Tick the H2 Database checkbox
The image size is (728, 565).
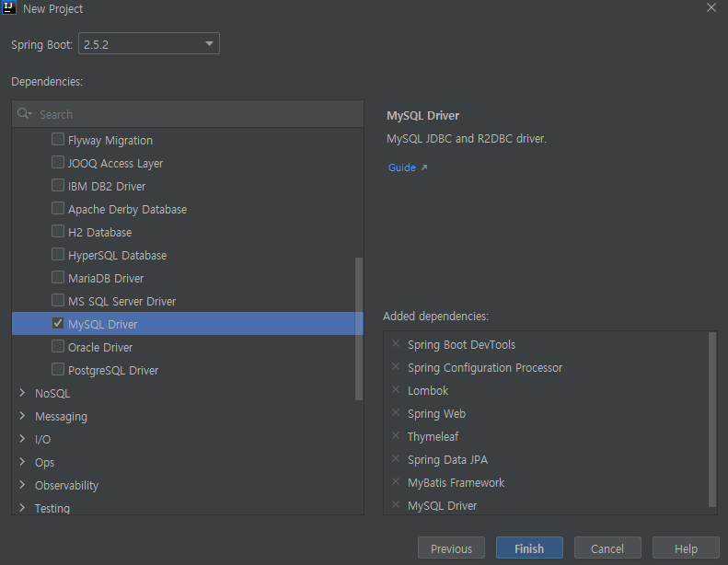[x=58, y=231]
